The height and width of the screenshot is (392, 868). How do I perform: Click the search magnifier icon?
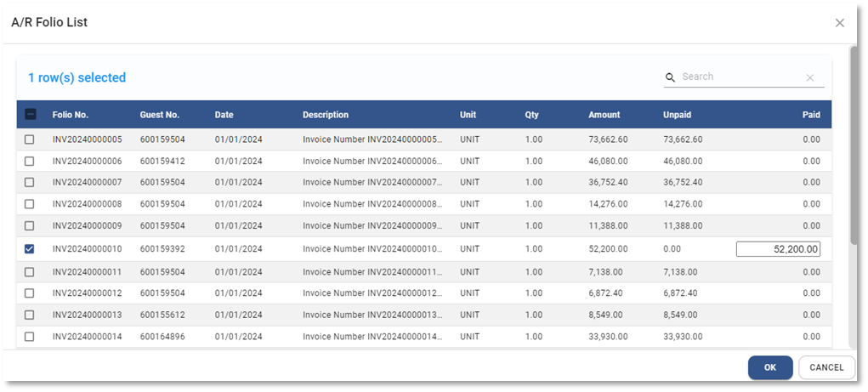coord(671,77)
